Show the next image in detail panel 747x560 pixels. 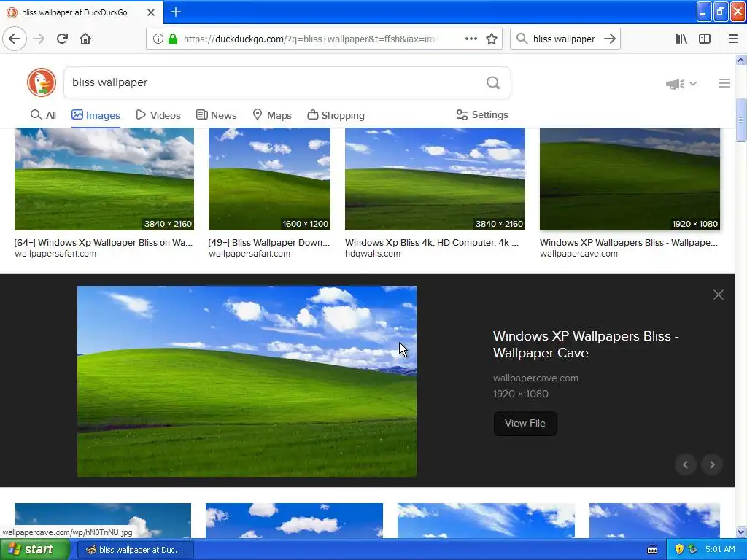pyautogui.click(x=712, y=464)
